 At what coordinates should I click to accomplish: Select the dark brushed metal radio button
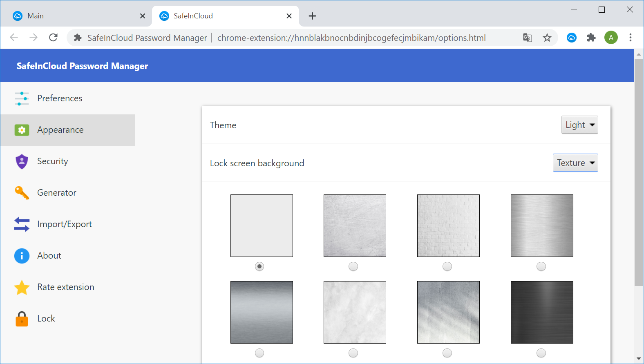click(541, 353)
